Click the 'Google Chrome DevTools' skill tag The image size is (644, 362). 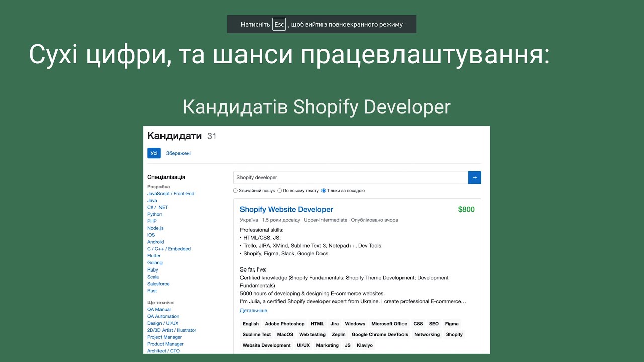[380, 334]
